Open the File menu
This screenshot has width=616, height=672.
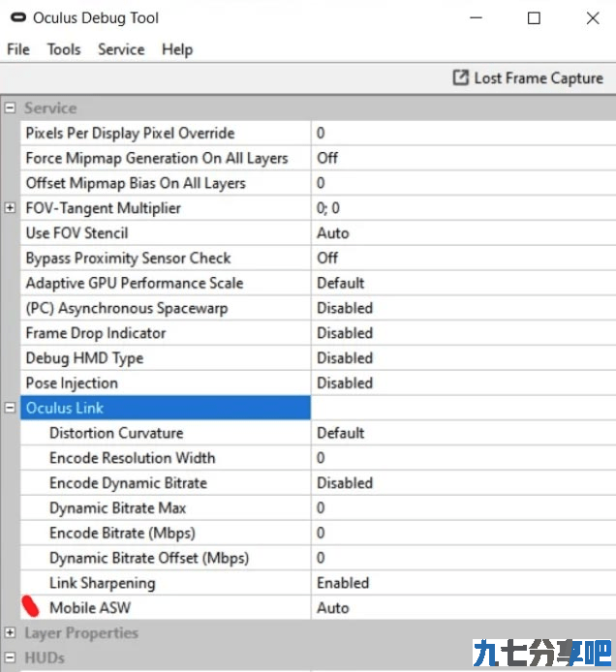18,49
